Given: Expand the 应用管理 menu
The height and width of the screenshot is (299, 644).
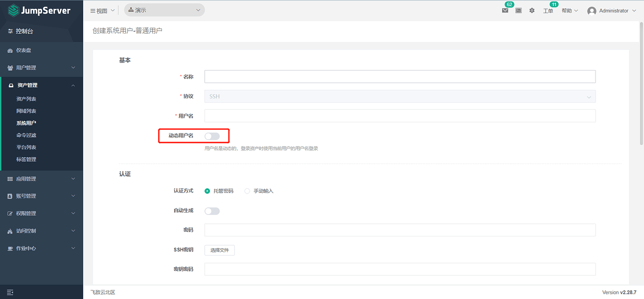Looking at the screenshot, I should pos(42,179).
